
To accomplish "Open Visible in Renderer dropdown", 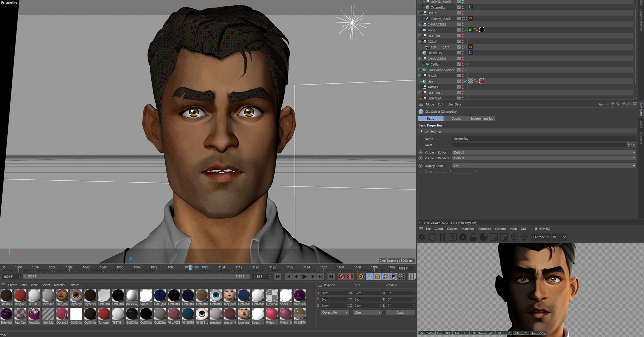I will [544, 158].
